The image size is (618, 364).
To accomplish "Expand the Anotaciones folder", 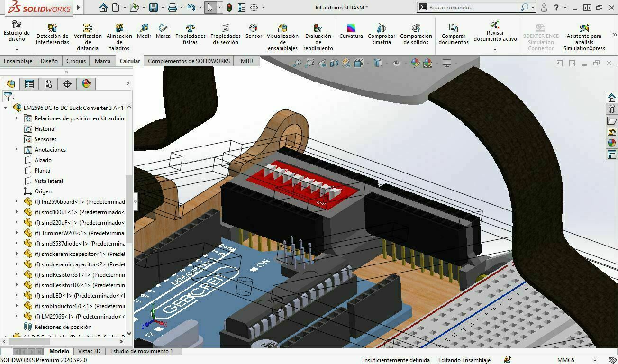I will [17, 149].
